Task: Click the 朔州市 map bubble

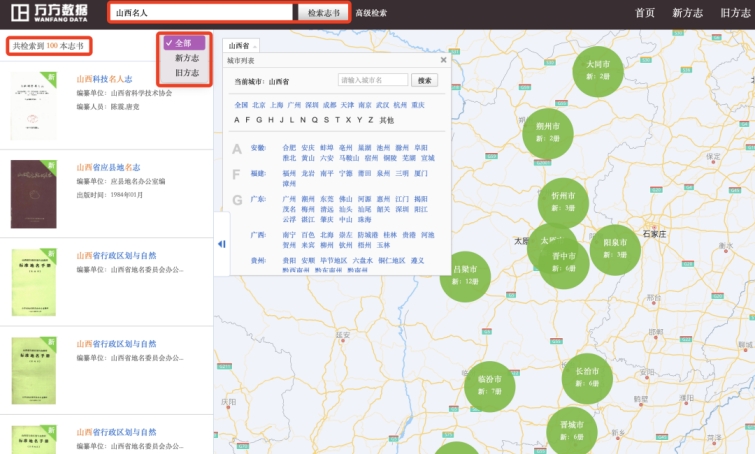Action: [548, 133]
